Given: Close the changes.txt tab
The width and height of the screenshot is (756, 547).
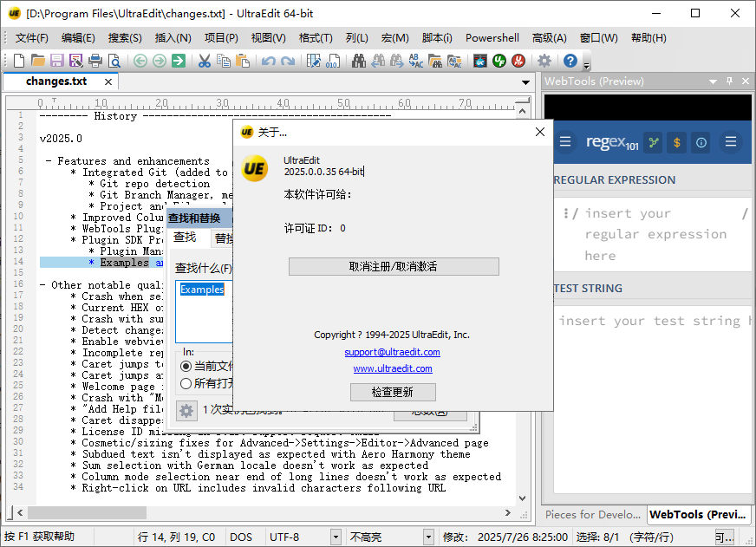Looking at the screenshot, I should 108,82.
